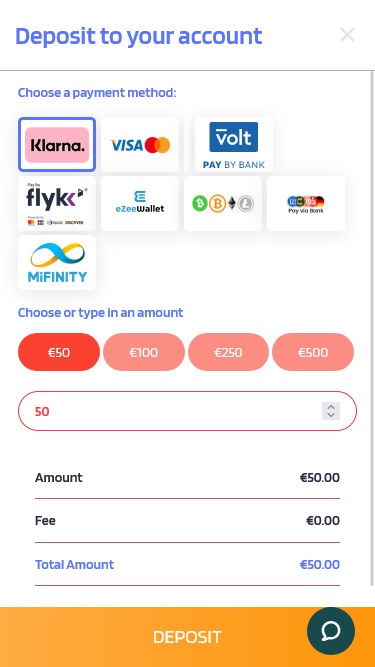Viewport: 375px width, 667px height.
Task: Increase amount with stepper up arrow
Action: 331,407
